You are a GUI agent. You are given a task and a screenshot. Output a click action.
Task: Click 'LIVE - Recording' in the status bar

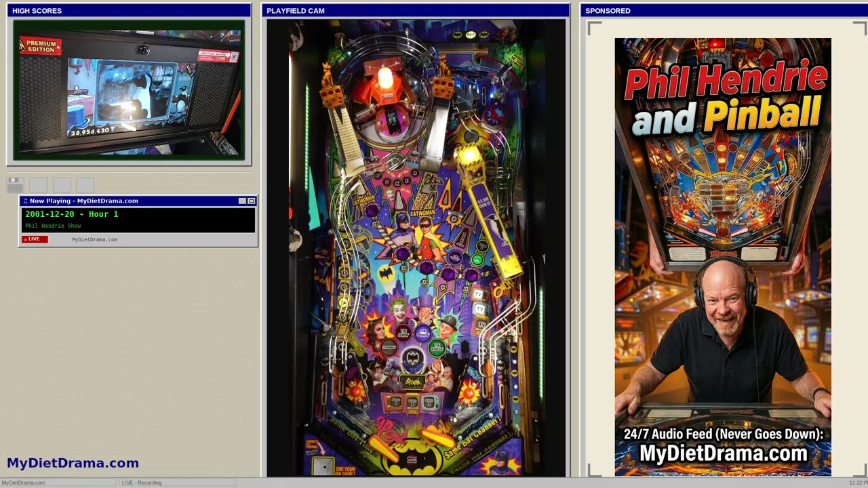pos(142,483)
